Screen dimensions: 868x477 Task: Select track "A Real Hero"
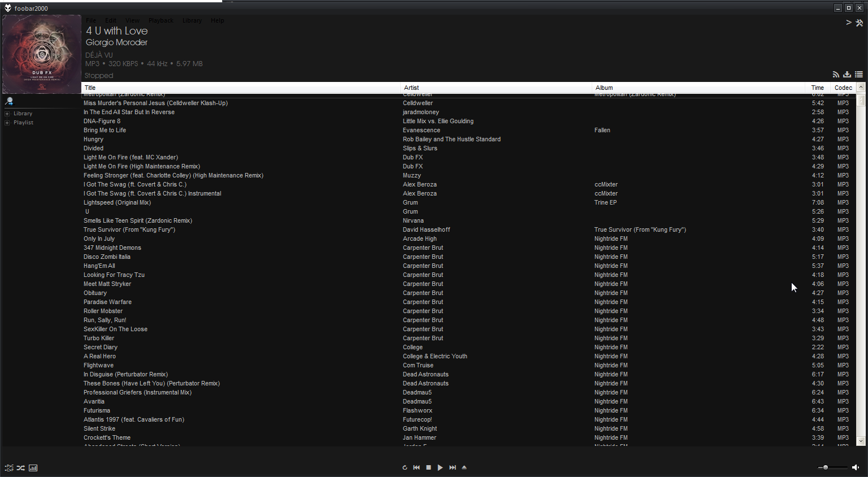[99, 356]
